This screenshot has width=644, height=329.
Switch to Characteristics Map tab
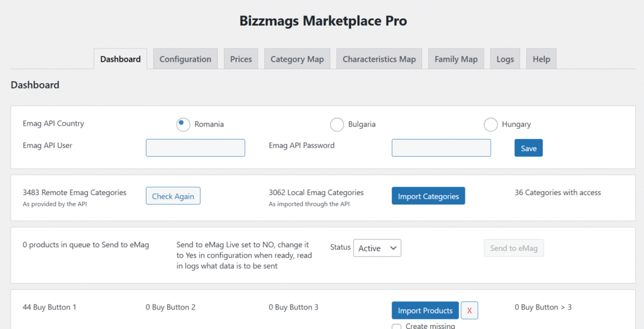click(379, 59)
